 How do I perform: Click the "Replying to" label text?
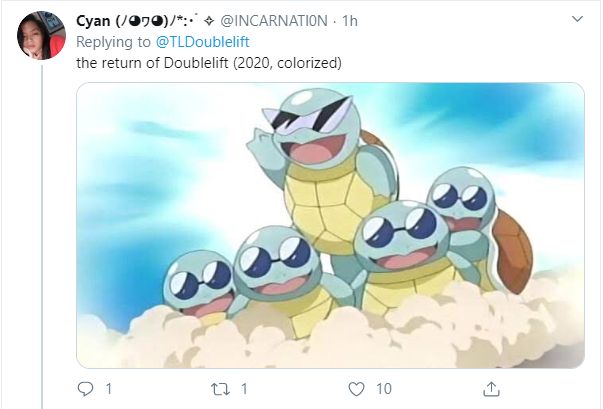[x=113, y=42]
